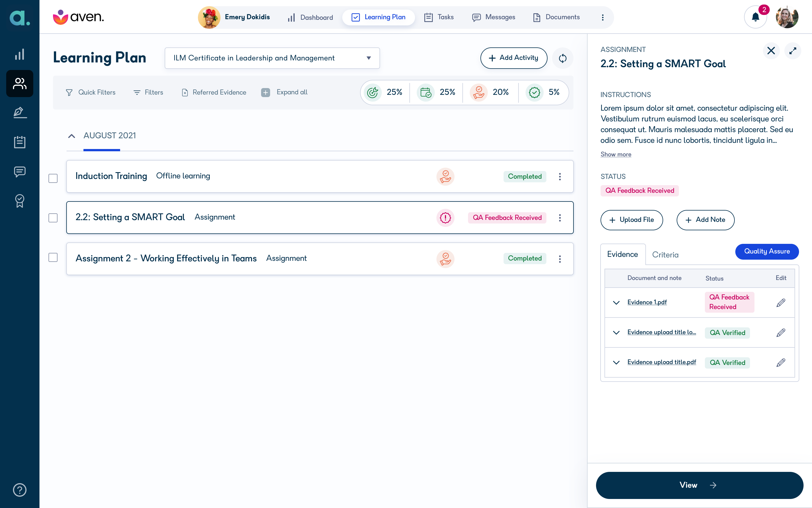
Task: Click Emery Dokidis learner avatar
Action: (209, 17)
